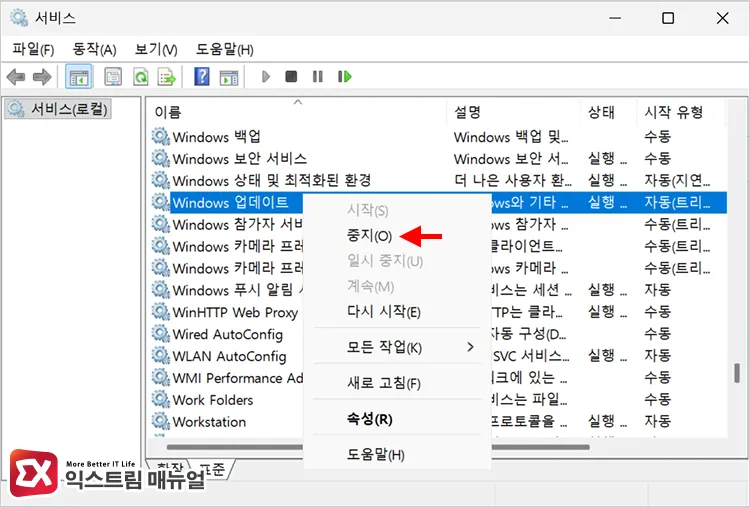
Task: Click gear icon of Wired AutoConfig
Action: [161, 334]
